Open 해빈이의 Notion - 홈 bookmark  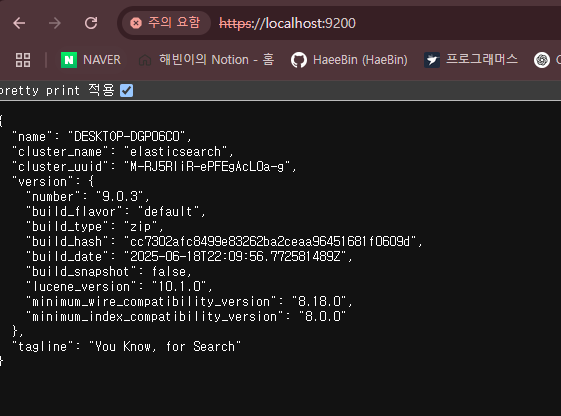pyautogui.click(x=216, y=60)
